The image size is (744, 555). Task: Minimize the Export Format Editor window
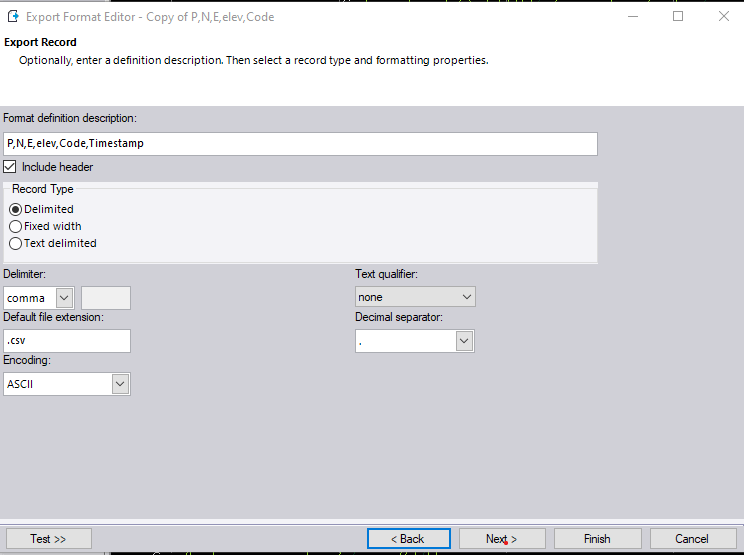click(633, 17)
